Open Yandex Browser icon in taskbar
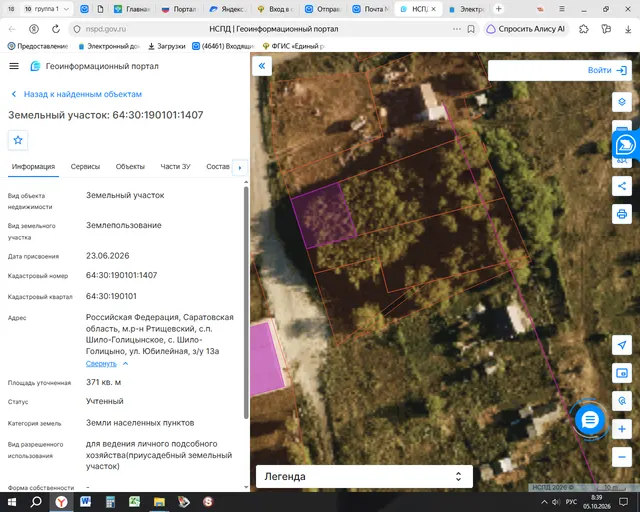Image resolution: width=640 pixels, height=512 pixels. [x=61, y=502]
